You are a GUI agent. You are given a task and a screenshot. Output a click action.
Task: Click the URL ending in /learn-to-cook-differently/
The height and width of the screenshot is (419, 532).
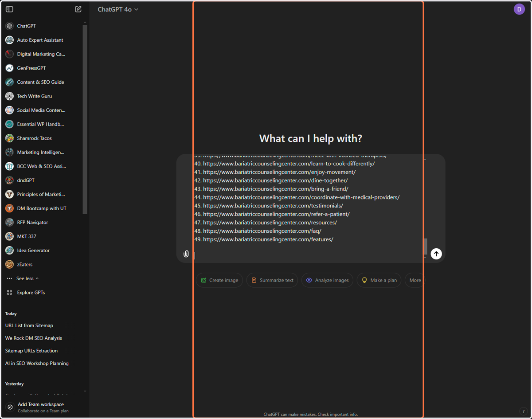pyautogui.click(x=289, y=164)
